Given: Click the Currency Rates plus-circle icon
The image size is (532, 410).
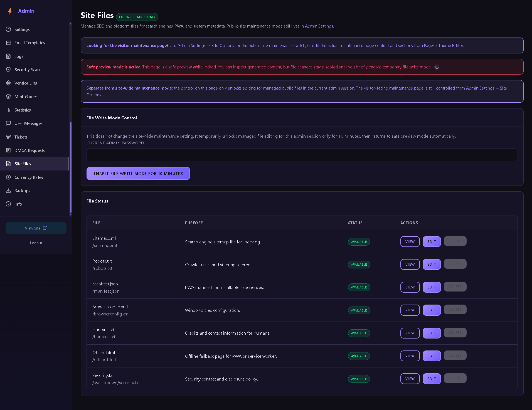Looking at the screenshot, I should [8, 177].
